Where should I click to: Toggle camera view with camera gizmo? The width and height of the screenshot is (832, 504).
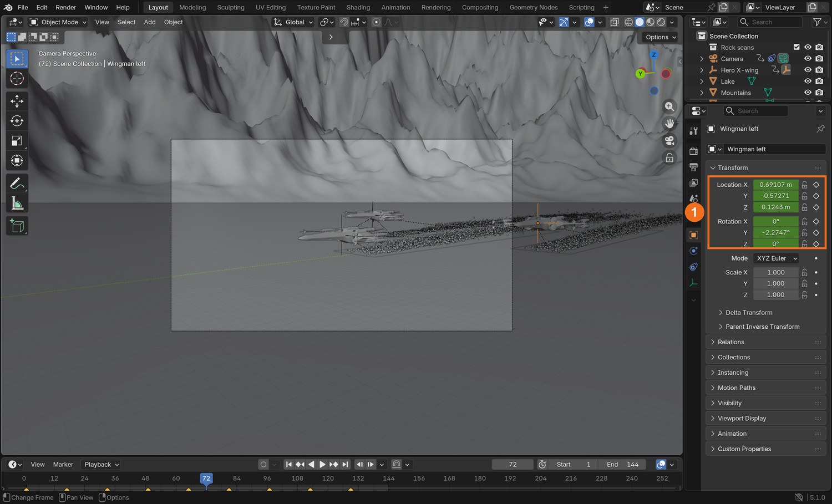pos(669,140)
